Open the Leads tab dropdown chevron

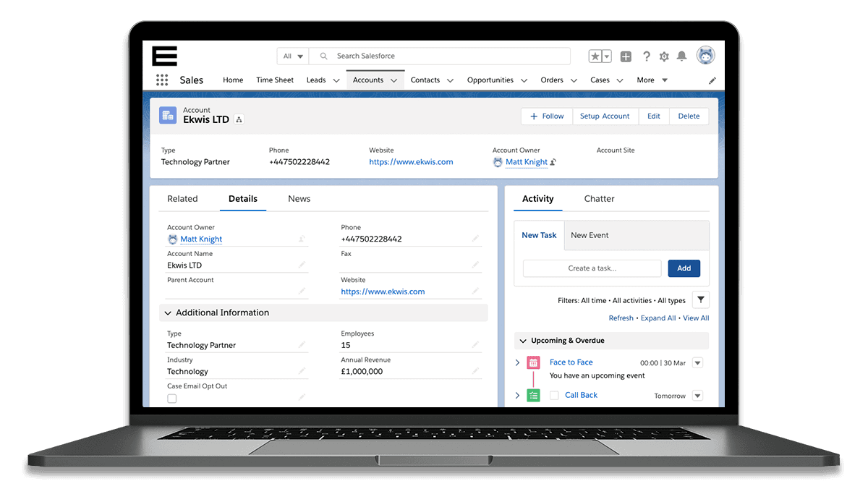(x=336, y=81)
